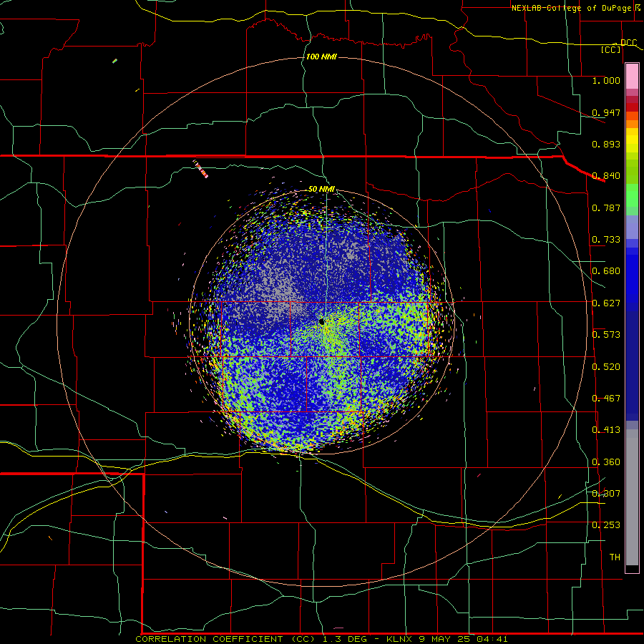Click the 0.893 value on the color scale

coord(606,144)
